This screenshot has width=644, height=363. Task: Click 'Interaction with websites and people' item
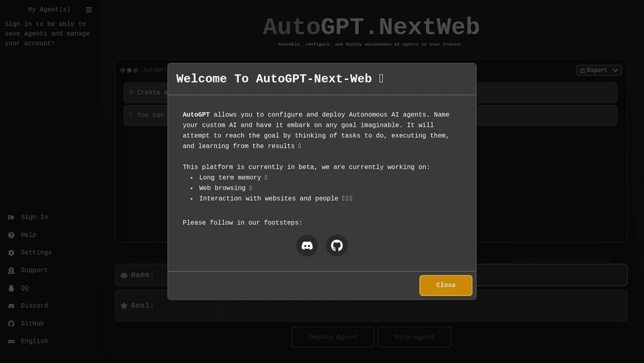coord(275,199)
